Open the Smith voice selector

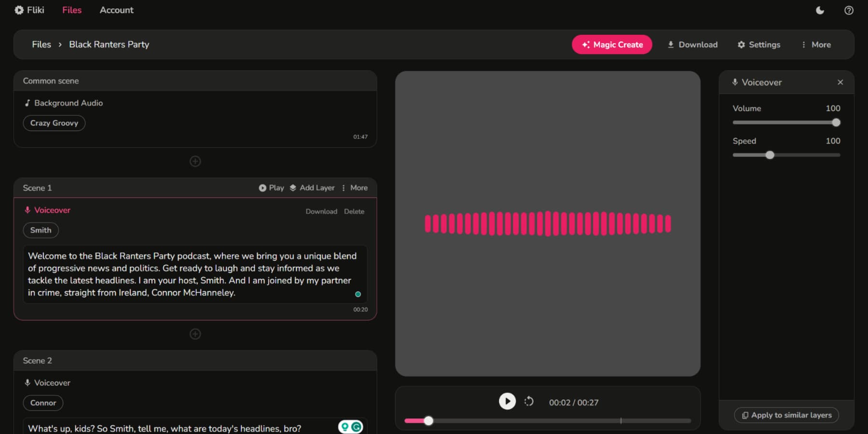41,230
